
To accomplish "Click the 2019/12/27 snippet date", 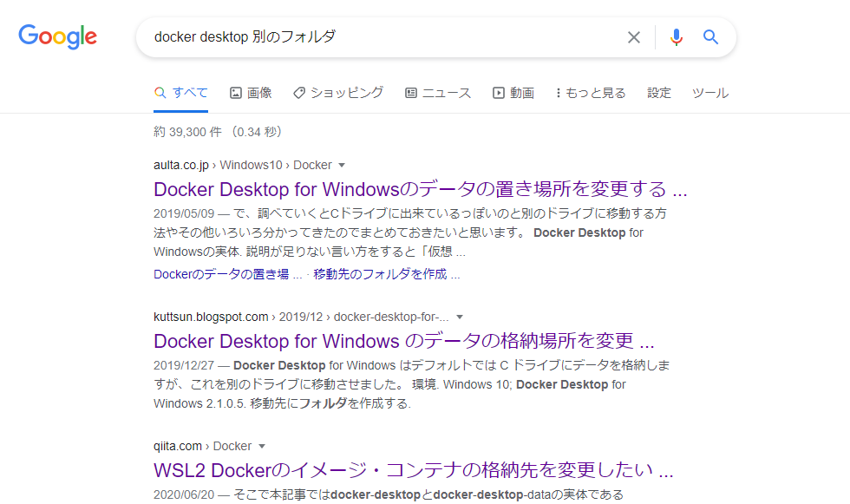I will [x=184, y=365].
